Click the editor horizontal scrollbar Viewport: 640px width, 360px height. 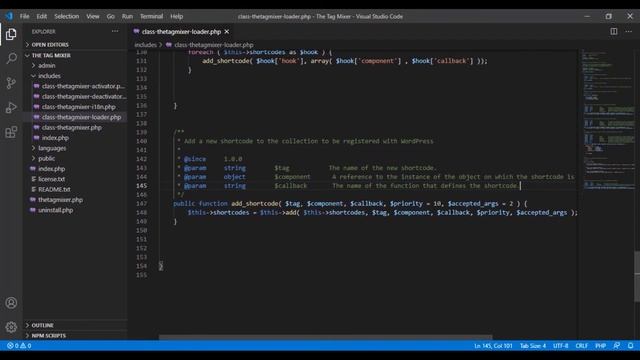[325, 338]
